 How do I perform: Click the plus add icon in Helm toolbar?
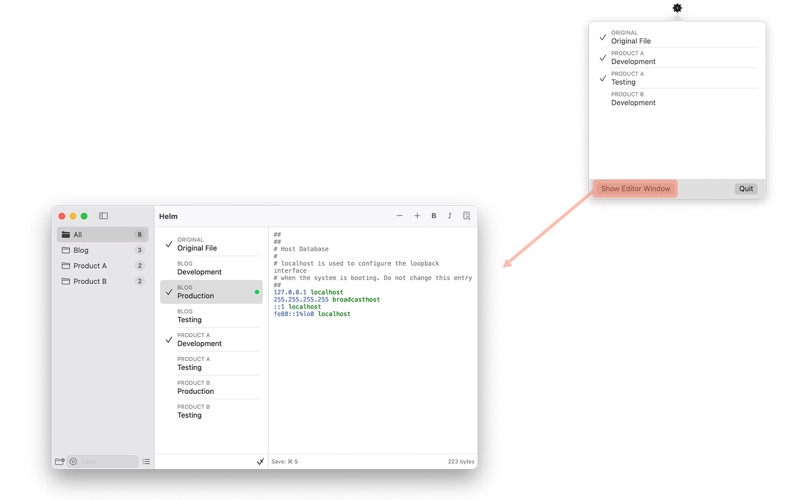point(417,216)
